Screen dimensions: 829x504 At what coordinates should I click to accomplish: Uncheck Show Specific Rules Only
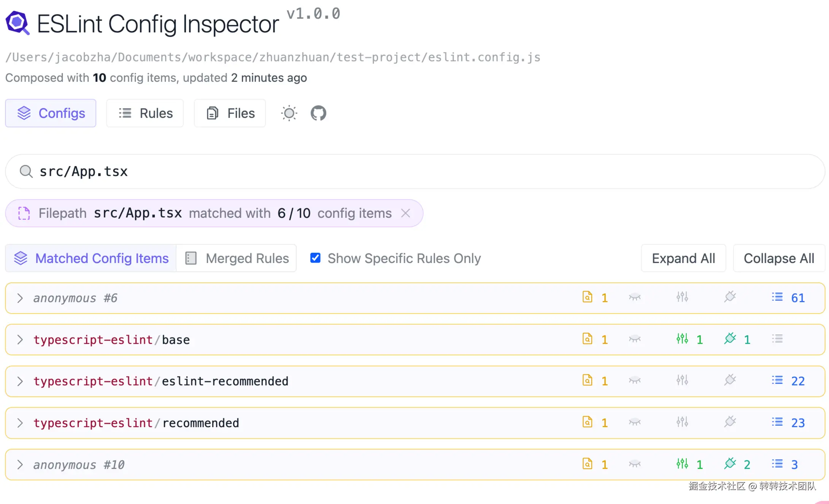315,258
